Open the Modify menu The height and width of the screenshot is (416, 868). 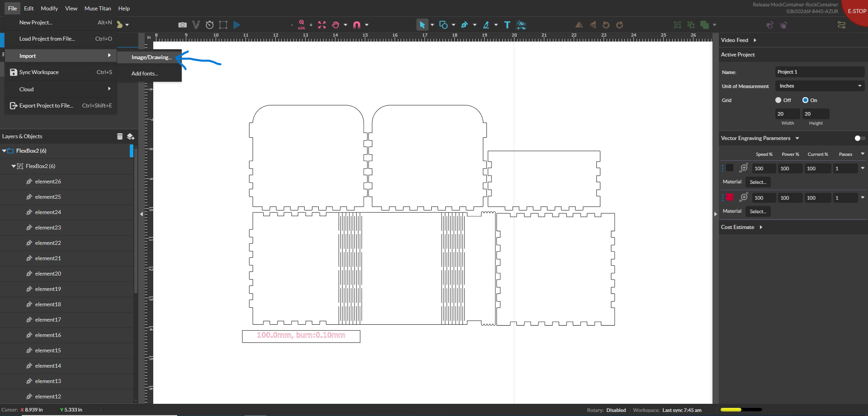[49, 8]
